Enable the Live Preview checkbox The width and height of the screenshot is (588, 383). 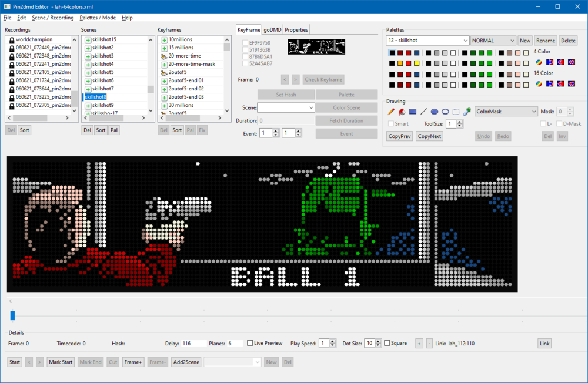click(250, 343)
